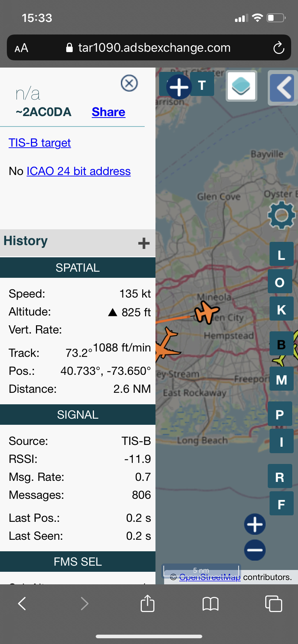This screenshot has height=644, width=298.
Task: Click the orange airplane near Mineola
Action: coord(207,312)
